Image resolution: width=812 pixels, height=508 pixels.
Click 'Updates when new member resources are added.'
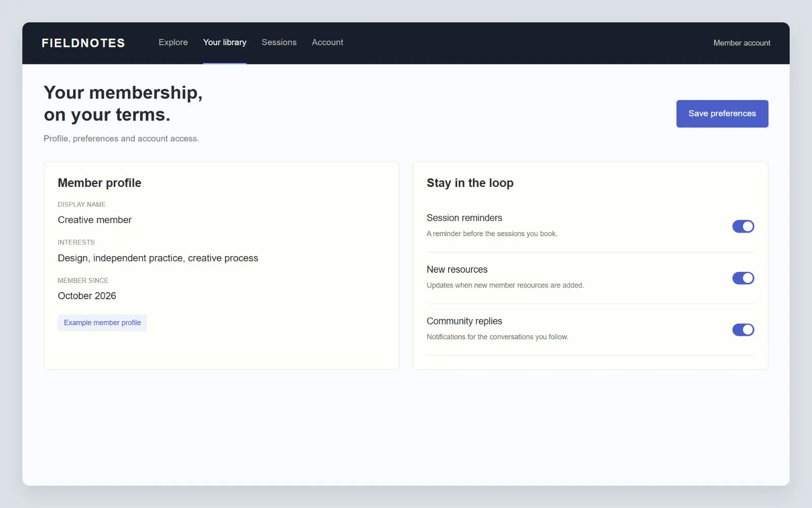505,285
